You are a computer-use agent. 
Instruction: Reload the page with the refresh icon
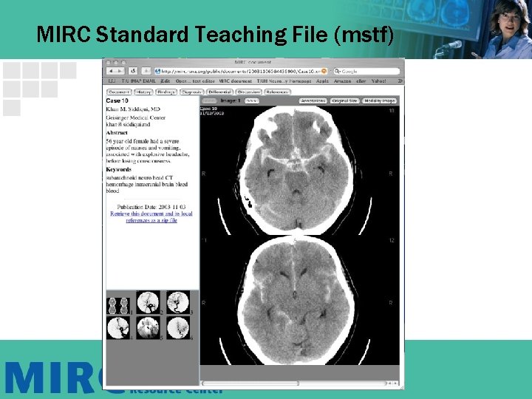coord(133,71)
